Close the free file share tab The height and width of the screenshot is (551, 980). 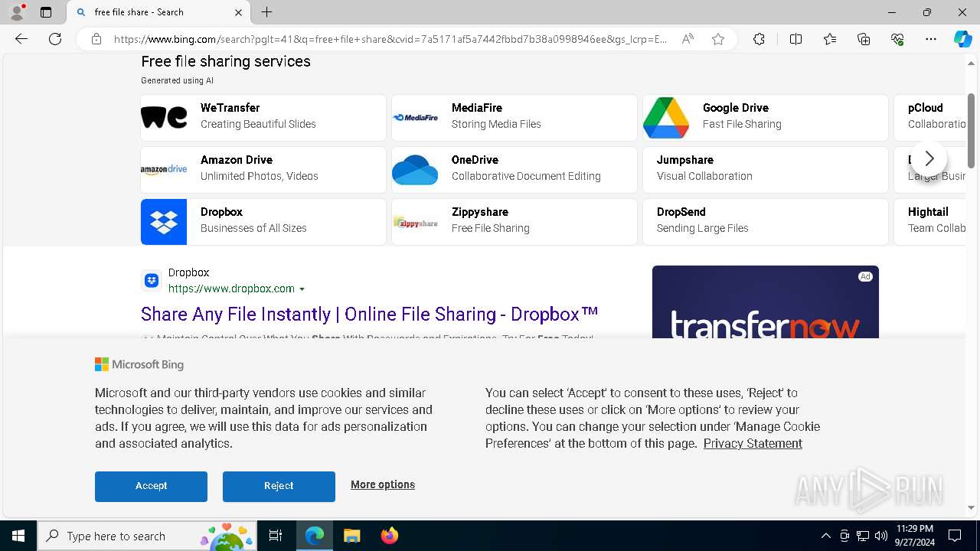pyautogui.click(x=238, y=12)
